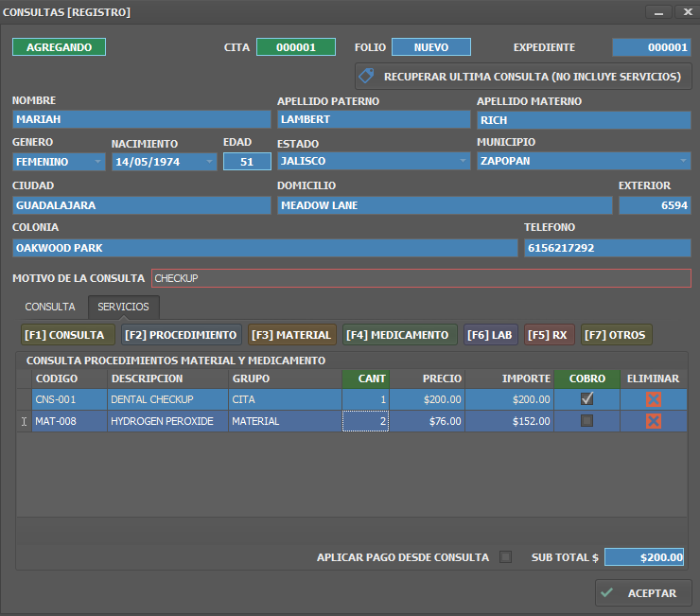700x616 pixels.
Task: Select the SERVICIOS tab
Action: 123,307
